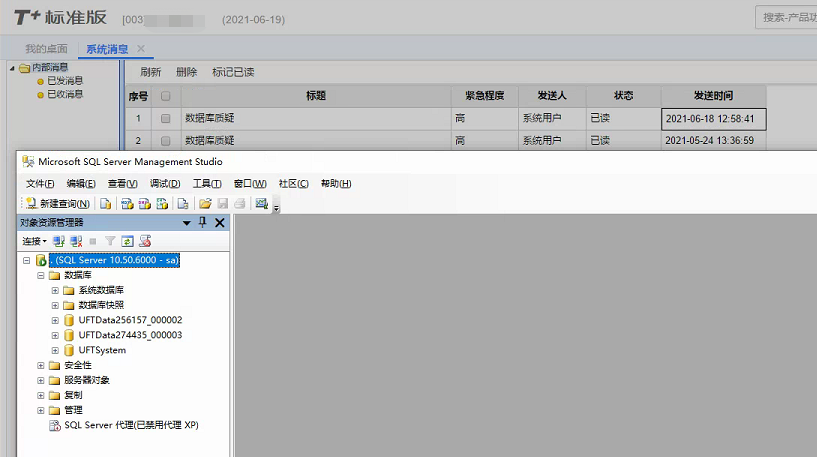Open the 连接 dropdown in Object Explorer
Screen dimensions: 817x457
click(x=34, y=241)
